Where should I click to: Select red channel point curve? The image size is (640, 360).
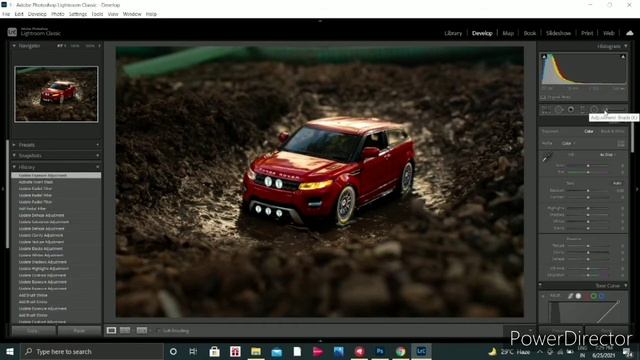(587, 296)
